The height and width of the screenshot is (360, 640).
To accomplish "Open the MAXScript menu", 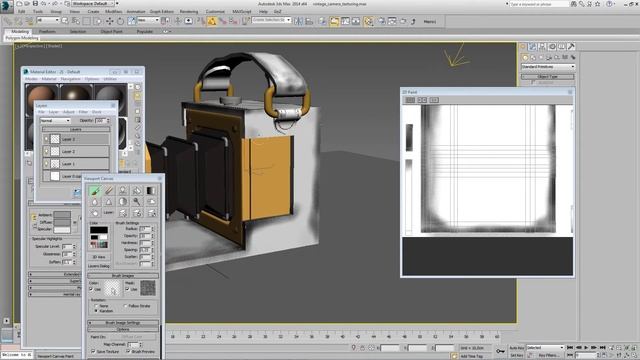I will point(242,11).
